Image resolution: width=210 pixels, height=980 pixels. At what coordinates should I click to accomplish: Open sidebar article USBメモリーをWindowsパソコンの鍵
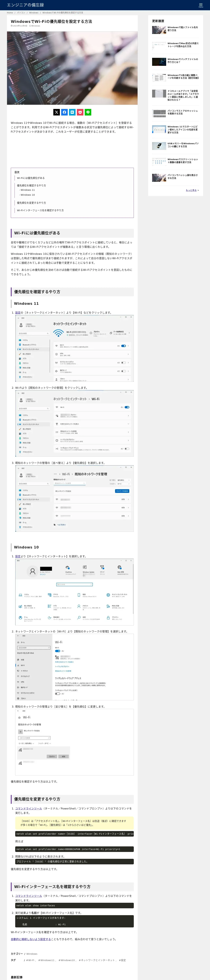183,145
